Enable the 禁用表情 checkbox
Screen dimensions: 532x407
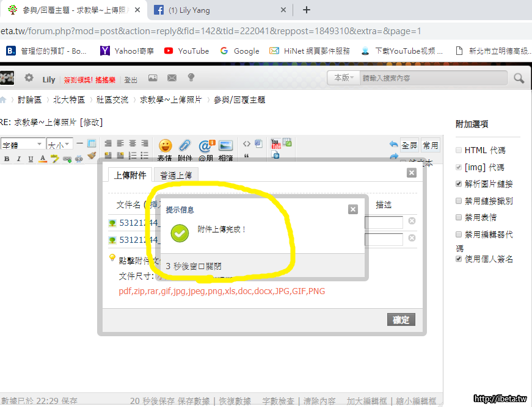[x=459, y=217]
